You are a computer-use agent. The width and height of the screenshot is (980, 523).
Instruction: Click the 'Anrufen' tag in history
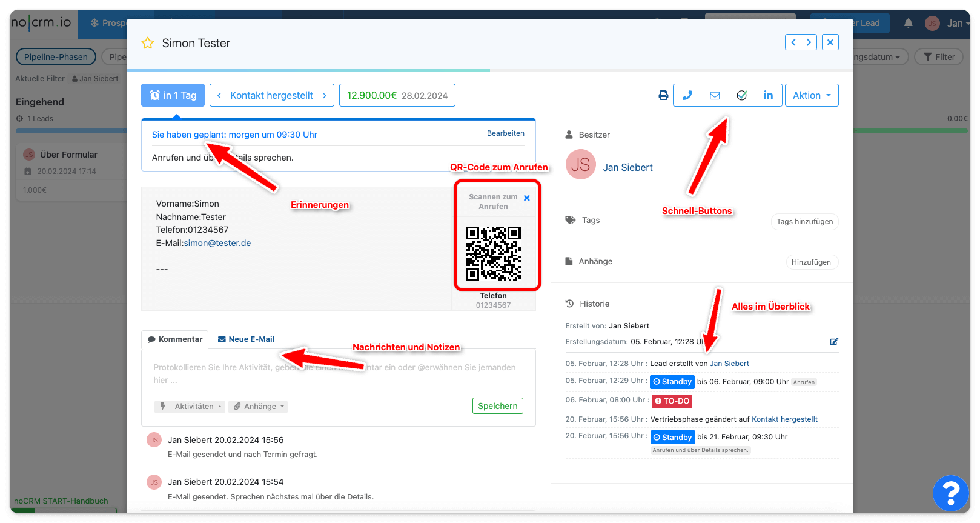tap(804, 382)
